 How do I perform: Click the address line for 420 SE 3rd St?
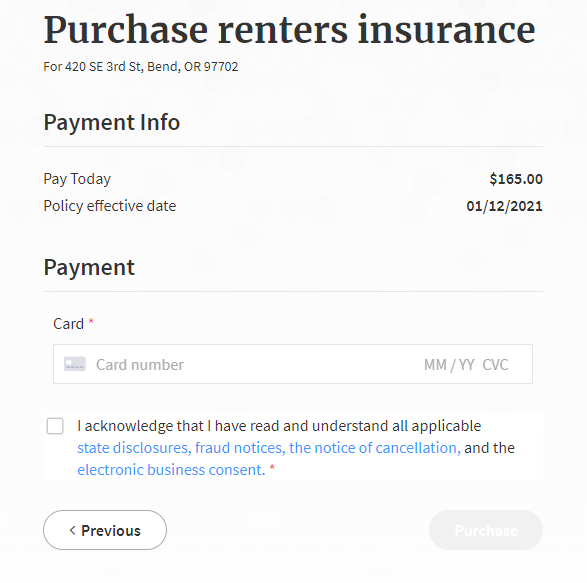(141, 67)
